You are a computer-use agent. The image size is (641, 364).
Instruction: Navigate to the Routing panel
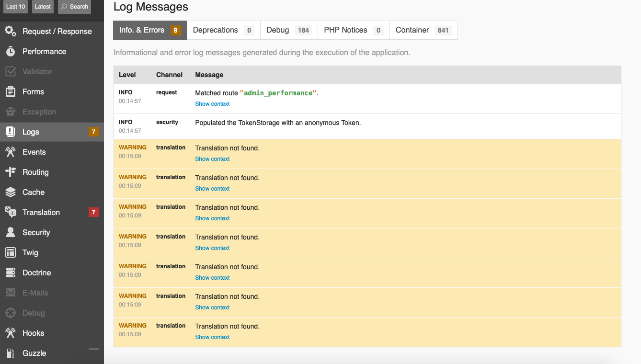52,172
